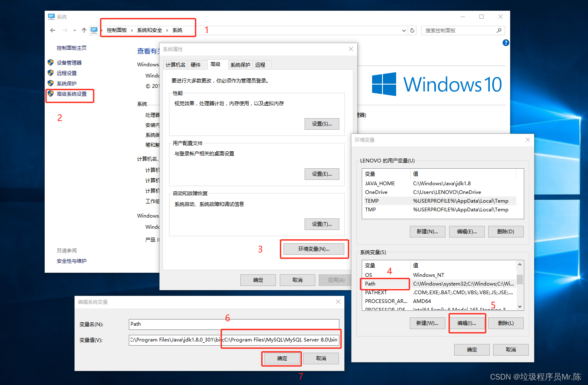Viewport: 588px width, 385px height.
Task: Select the TMP user variable row
Action: 439,210
